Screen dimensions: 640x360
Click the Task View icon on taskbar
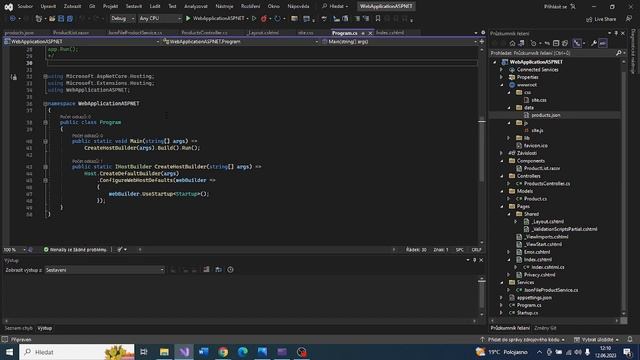(x=144, y=352)
